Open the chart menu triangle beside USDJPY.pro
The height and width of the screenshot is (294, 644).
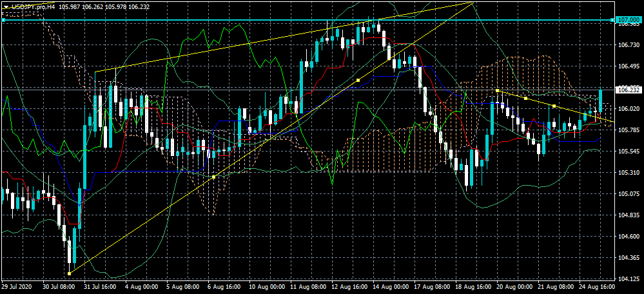(x=6, y=7)
